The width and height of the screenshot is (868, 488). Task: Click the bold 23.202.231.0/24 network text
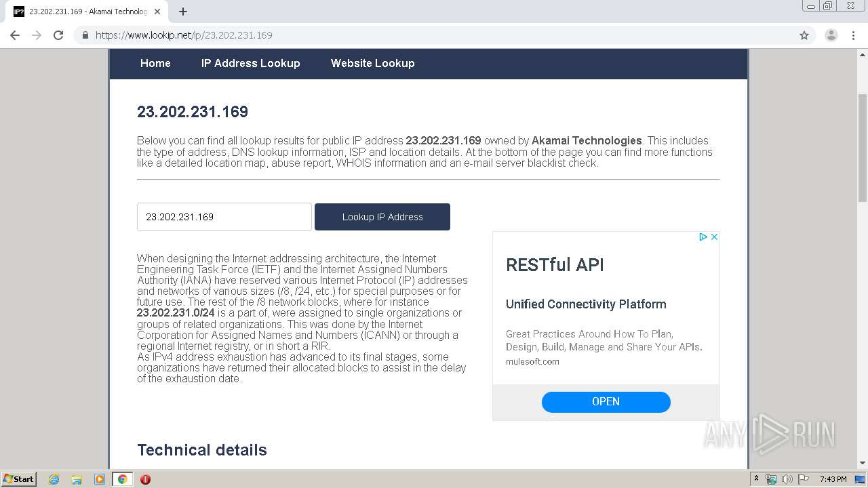click(176, 313)
